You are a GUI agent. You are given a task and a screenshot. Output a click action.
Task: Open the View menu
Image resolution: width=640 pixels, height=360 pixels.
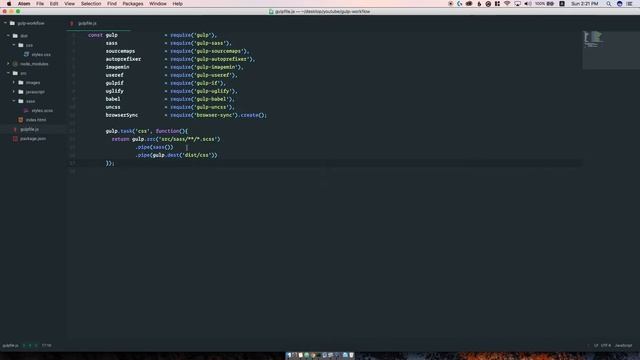(x=69, y=4)
